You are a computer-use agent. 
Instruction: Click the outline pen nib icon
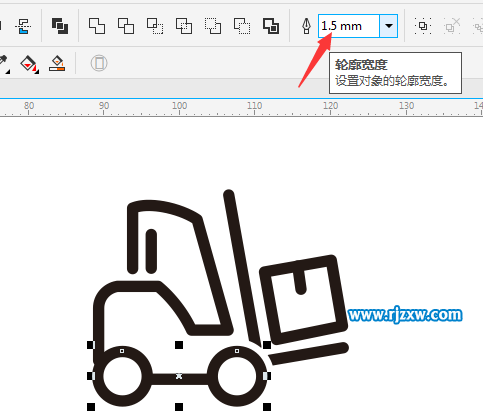(306, 26)
